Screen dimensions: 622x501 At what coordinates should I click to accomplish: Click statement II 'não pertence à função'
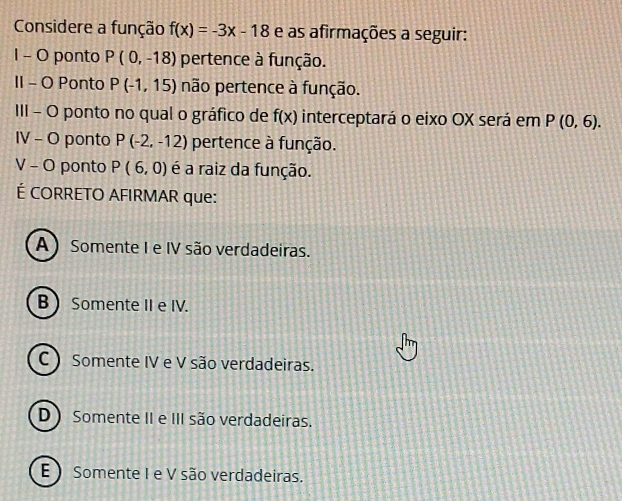pos(187,86)
